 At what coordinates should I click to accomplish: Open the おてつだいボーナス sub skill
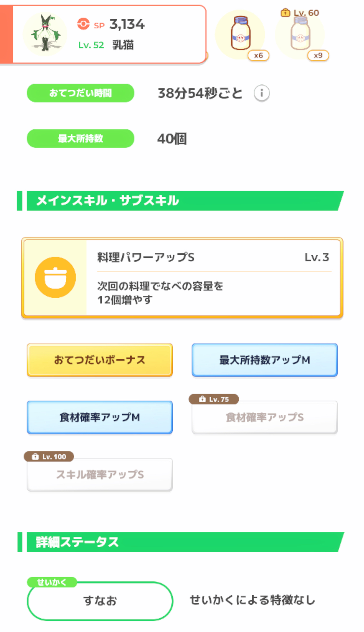coord(100,360)
